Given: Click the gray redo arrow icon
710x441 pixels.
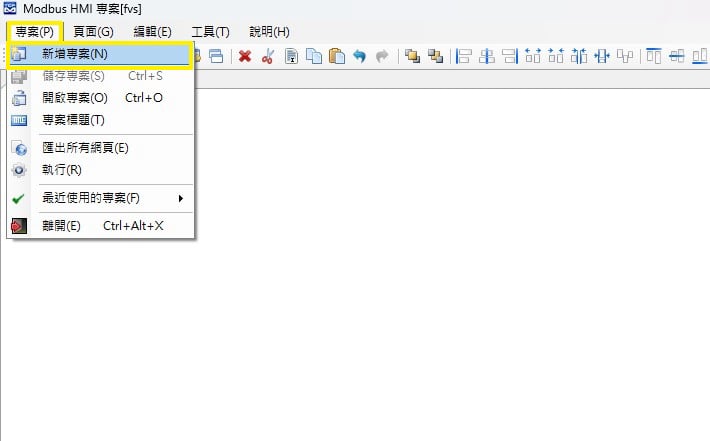Looking at the screenshot, I should pos(382,56).
